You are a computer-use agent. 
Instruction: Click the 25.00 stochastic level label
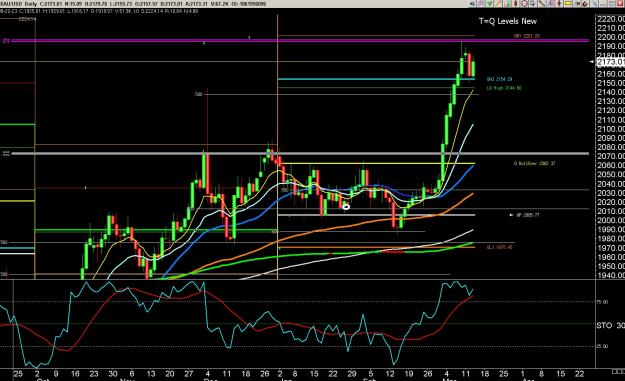click(602, 346)
